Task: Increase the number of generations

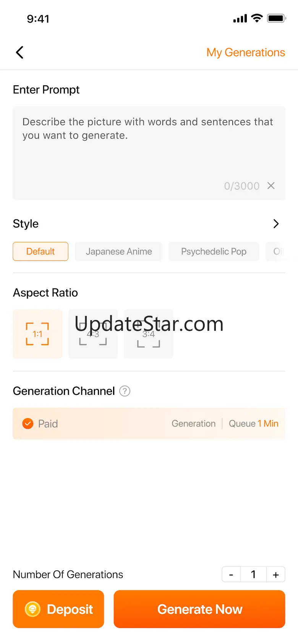Action: pyautogui.click(x=276, y=575)
